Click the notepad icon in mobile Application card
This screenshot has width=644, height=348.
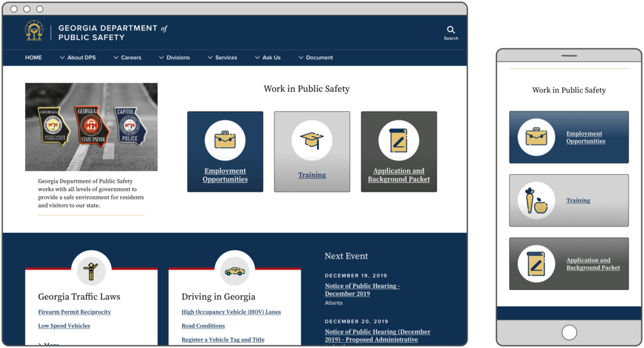pos(536,264)
